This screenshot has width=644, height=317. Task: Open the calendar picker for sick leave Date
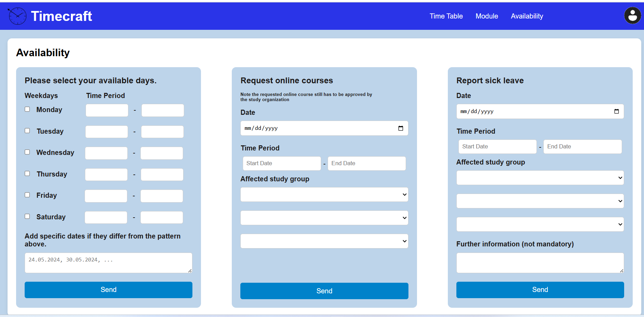[617, 111]
